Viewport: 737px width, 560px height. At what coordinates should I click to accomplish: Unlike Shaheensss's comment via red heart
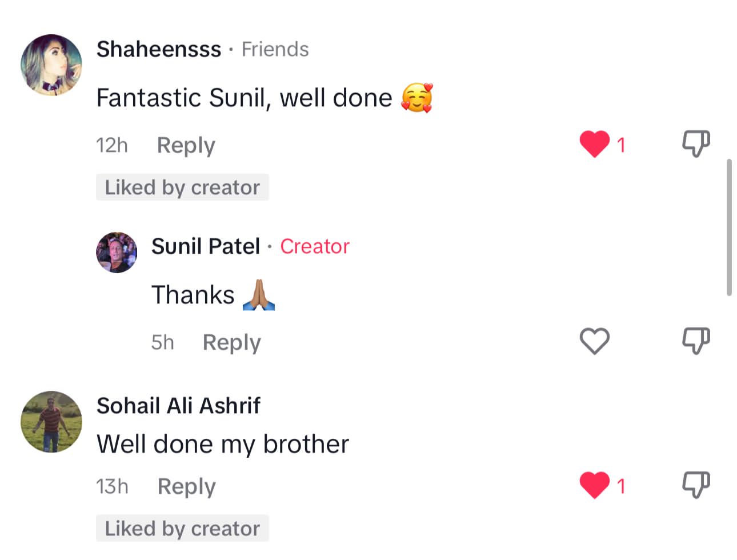(595, 144)
